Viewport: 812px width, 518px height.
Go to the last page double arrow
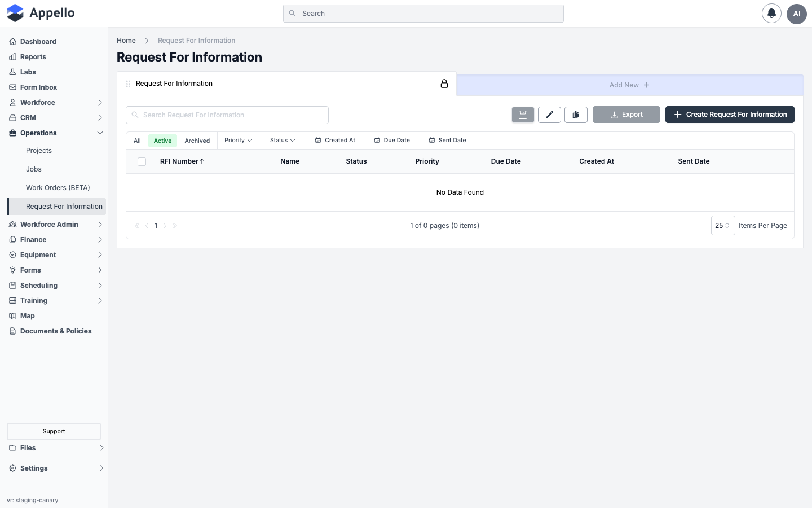pos(175,226)
